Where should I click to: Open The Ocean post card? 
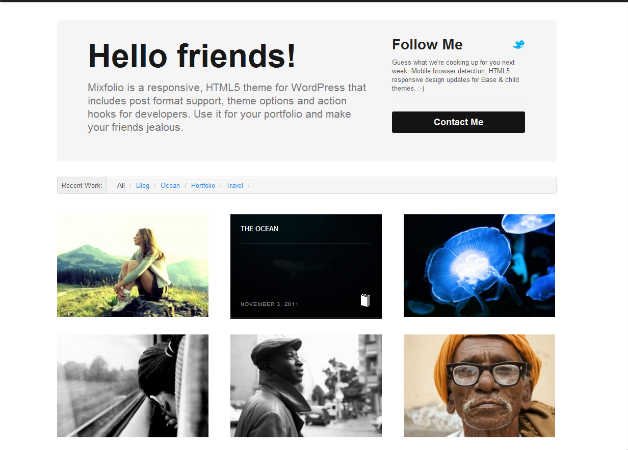click(x=306, y=266)
